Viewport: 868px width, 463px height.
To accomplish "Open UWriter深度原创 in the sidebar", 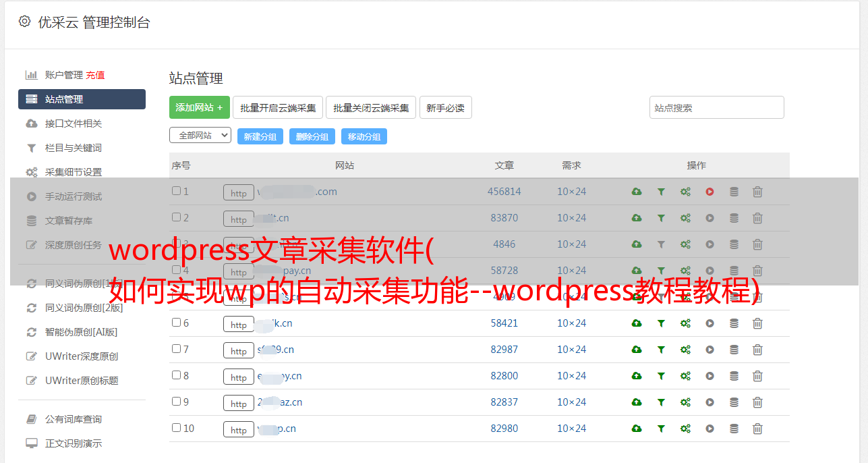I will coord(82,356).
